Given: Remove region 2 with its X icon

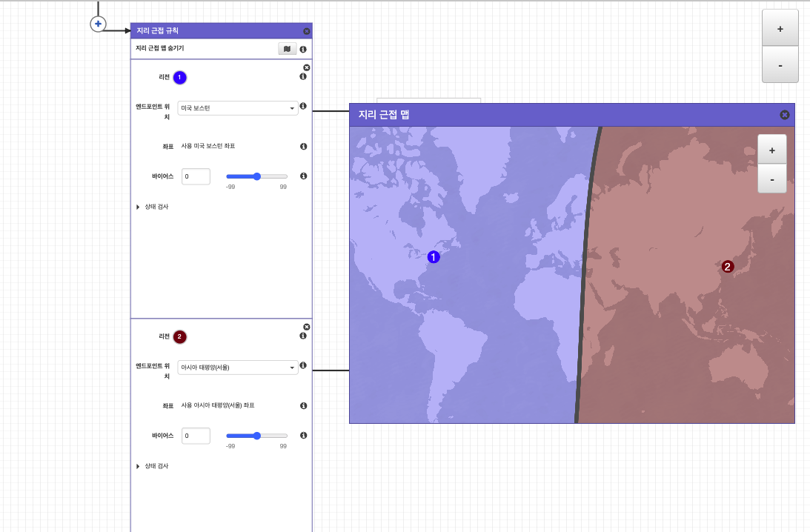Looking at the screenshot, I should pyautogui.click(x=307, y=327).
